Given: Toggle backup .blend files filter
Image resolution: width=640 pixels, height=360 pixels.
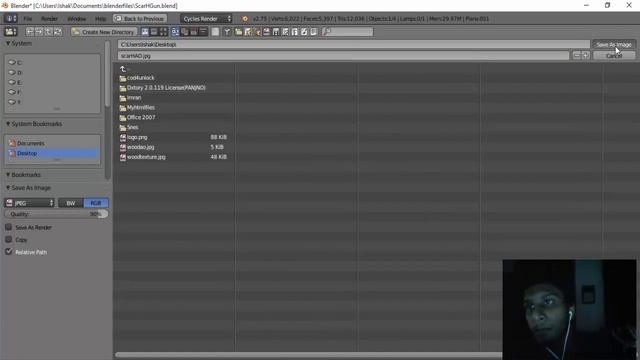Looking at the screenshot, I should 257,32.
